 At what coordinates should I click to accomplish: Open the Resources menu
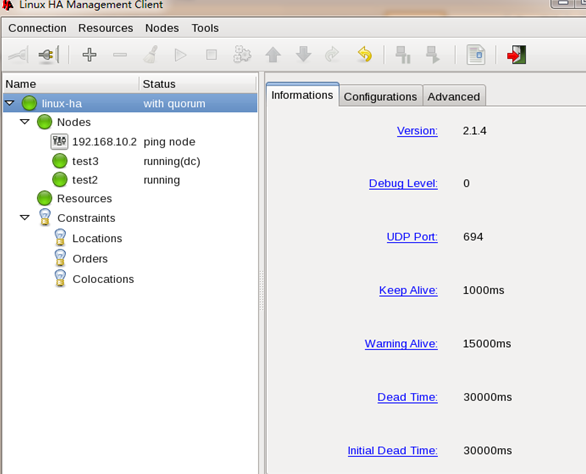coord(105,28)
